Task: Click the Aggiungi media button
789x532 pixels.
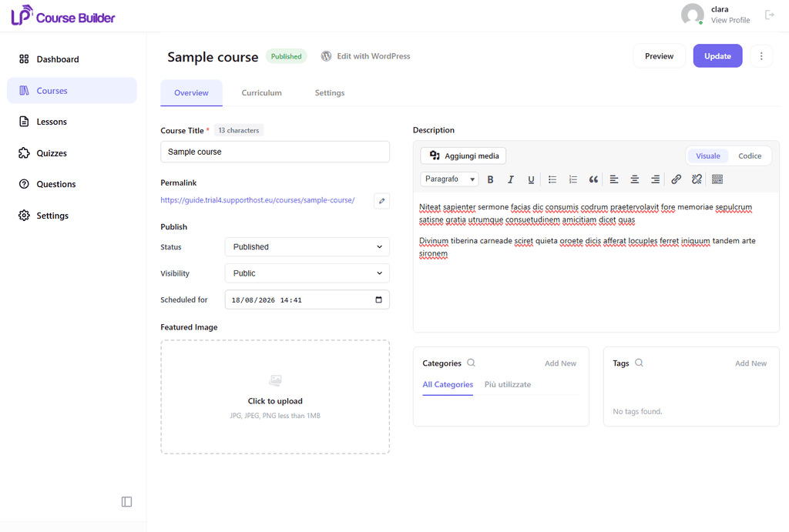Action: tap(463, 156)
